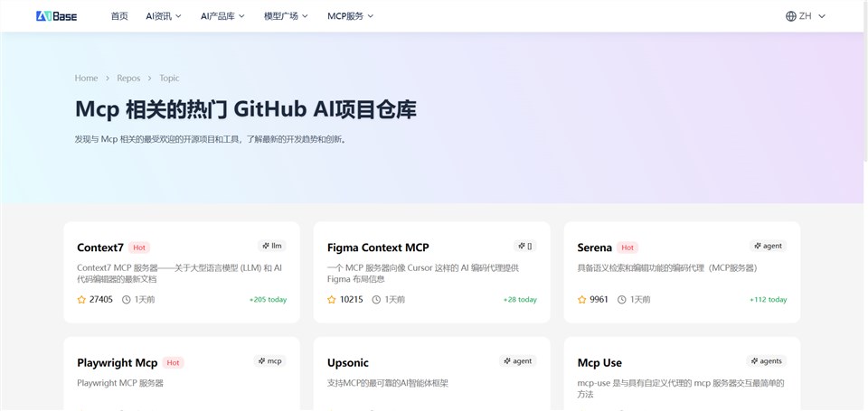Open the Upsonic repository title
868x411 pixels.
coord(347,363)
